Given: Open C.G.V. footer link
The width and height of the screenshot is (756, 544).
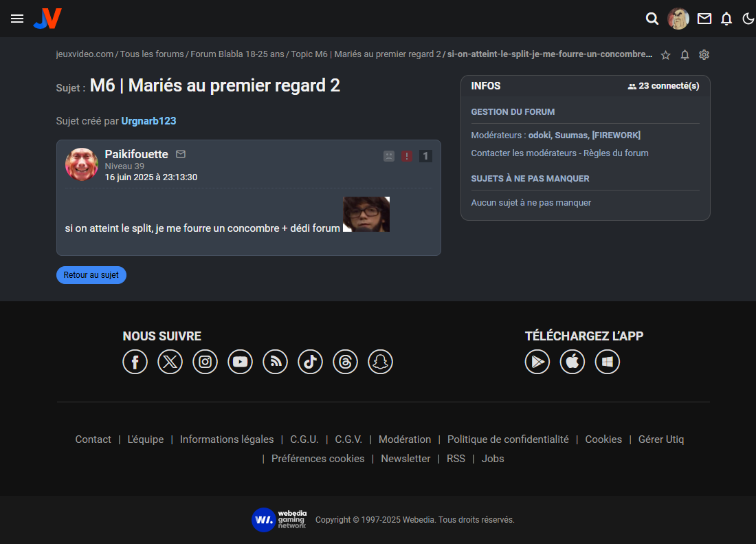Looking at the screenshot, I should point(348,439).
